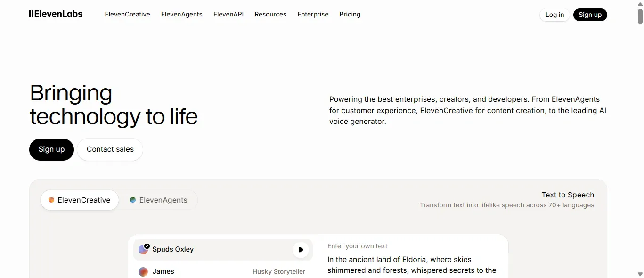Click into the Eldoria story text field
Viewport: 644px width, 278px height.
(x=412, y=264)
